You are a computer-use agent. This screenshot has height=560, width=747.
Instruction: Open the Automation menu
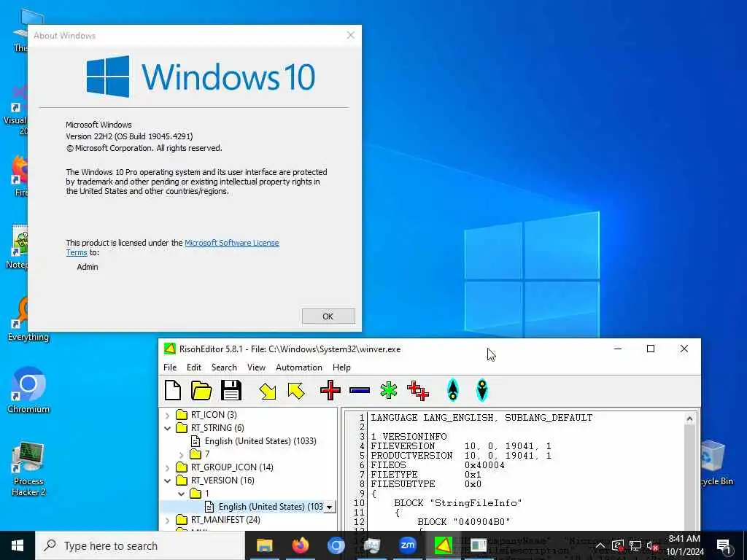298,367
